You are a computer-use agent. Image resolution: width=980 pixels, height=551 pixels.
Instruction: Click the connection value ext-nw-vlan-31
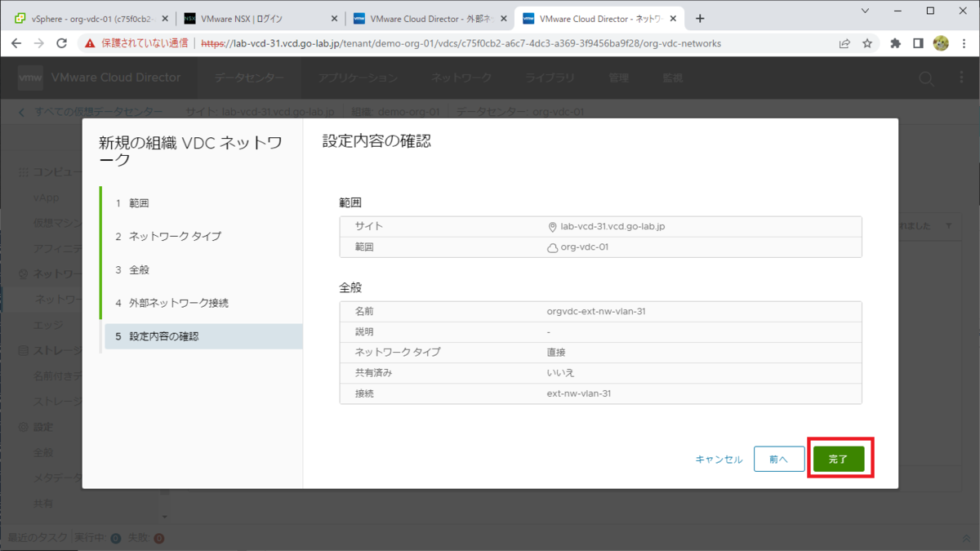(x=579, y=393)
